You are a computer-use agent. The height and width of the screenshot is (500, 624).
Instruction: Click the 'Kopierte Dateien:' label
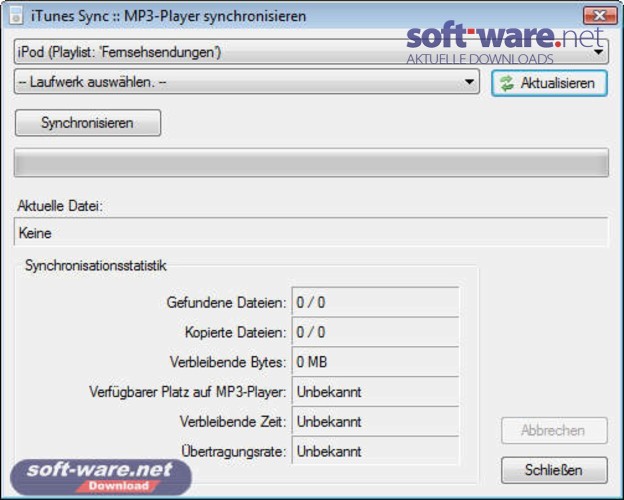(x=236, y=332)
